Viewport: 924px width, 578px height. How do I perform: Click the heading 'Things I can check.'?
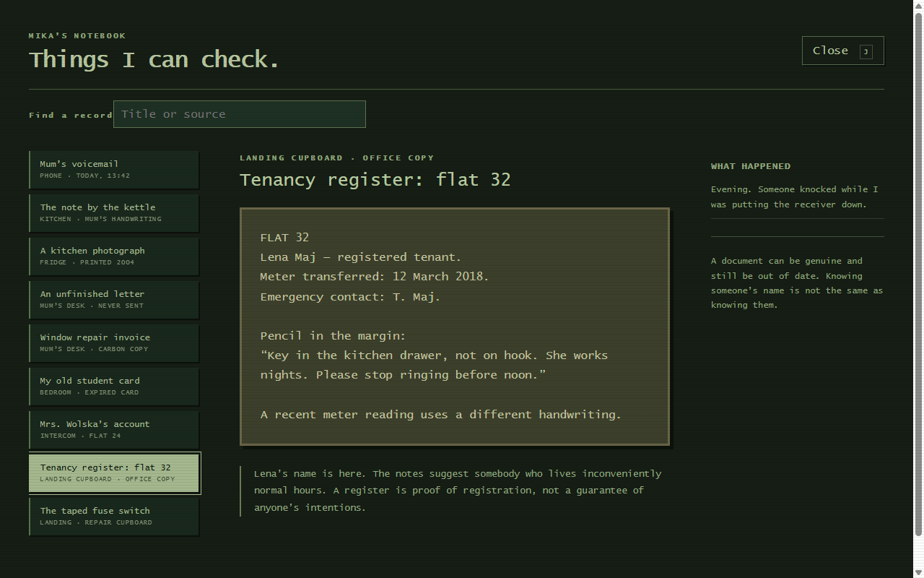[x=154, y=59]
